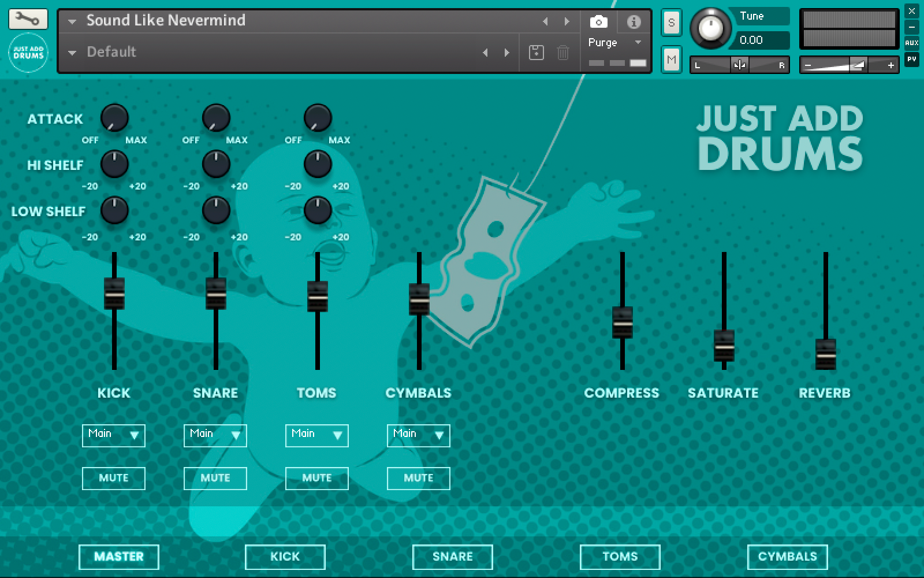The height and width of the screenshot is (578, 924).
Task: Open the Toms output Main dropdown
Action: coord(317,435)
